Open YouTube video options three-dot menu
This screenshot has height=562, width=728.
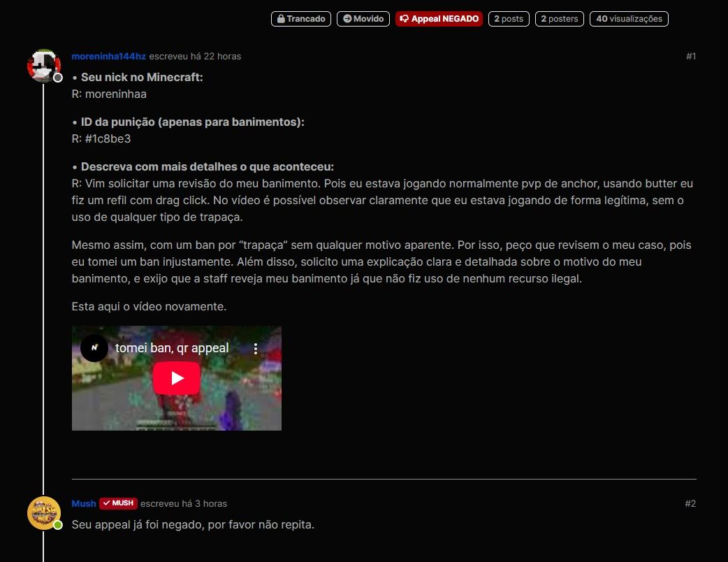[x=255, y=349]
